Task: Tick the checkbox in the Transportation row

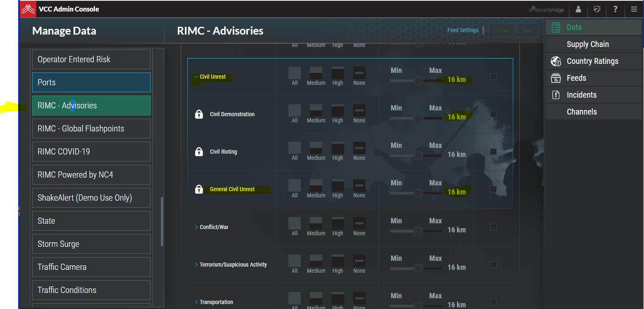Action: tap(493, 302)
